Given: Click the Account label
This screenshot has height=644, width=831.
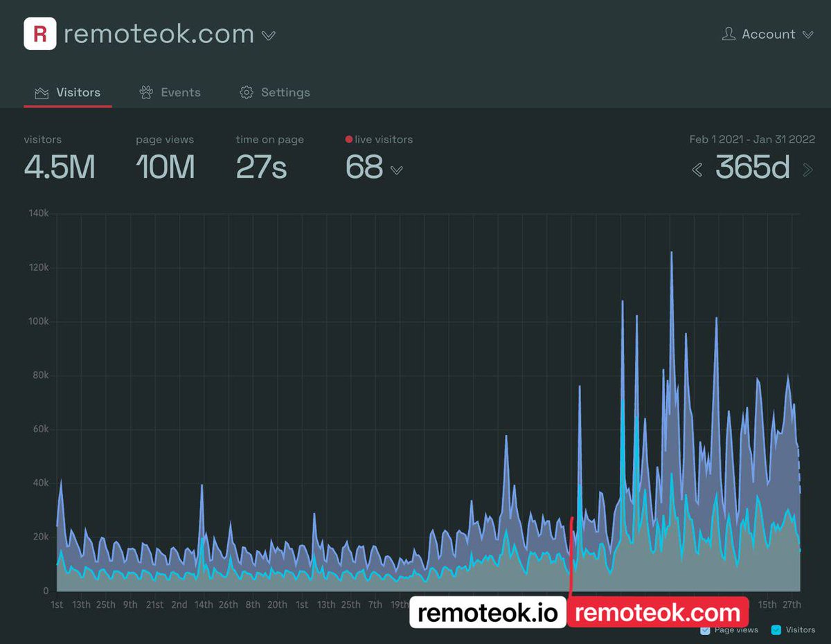Looking at the screenshot, I should pos(769,34).
